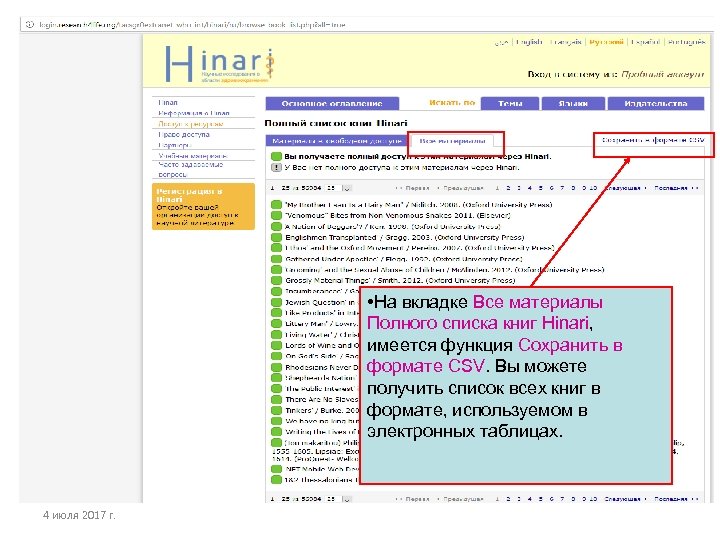
Task: Click Сохранить в формате CSV link
Action: (653, 140)
